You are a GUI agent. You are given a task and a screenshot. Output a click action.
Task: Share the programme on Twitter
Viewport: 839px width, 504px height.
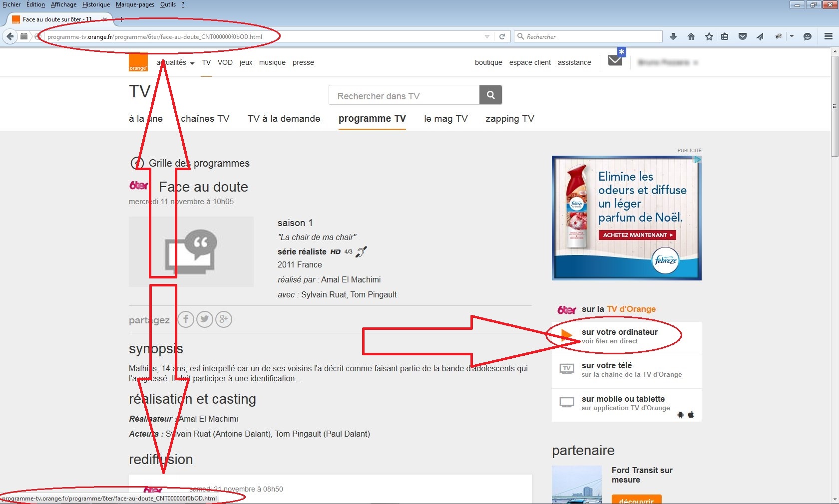pyautogui.click(x=205, y=319)
